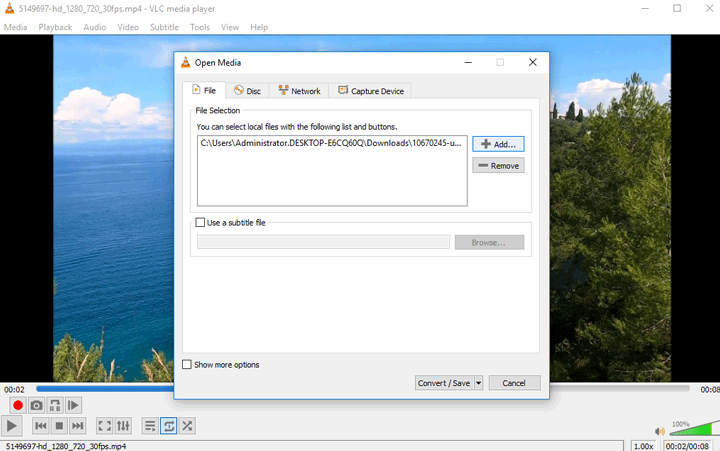Image resolution: width=720 pixels, height=451 pixels.
Task: Advance frame by frame
Action: point(73,406)
